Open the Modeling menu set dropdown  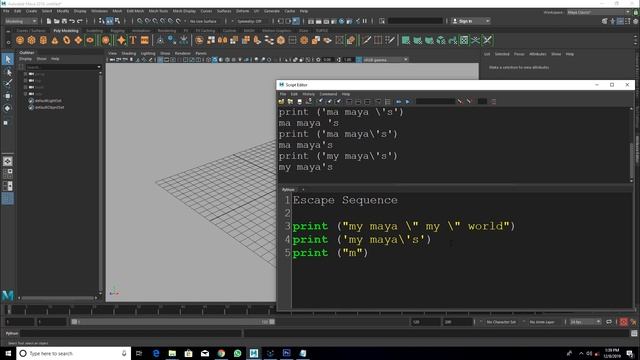[20, 21]
